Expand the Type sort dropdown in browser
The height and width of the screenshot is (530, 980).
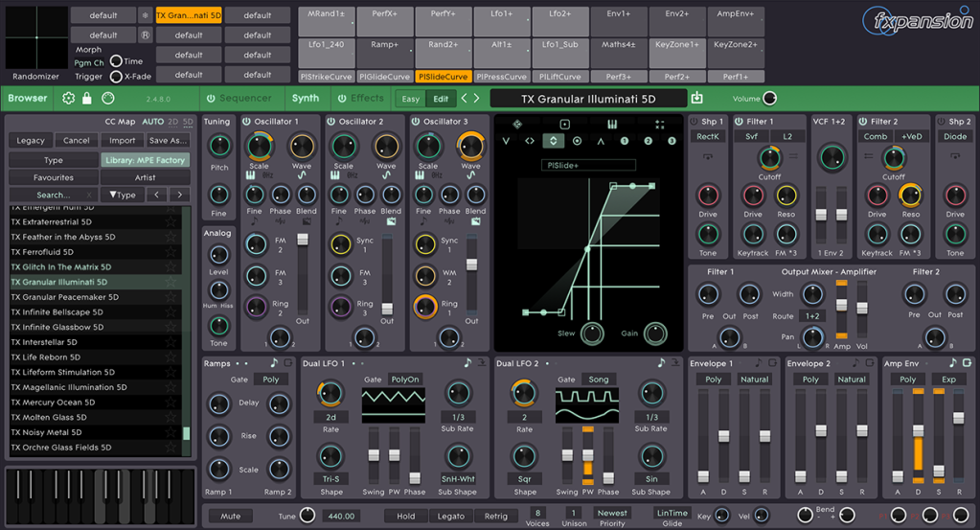click(x=122, y=195)
